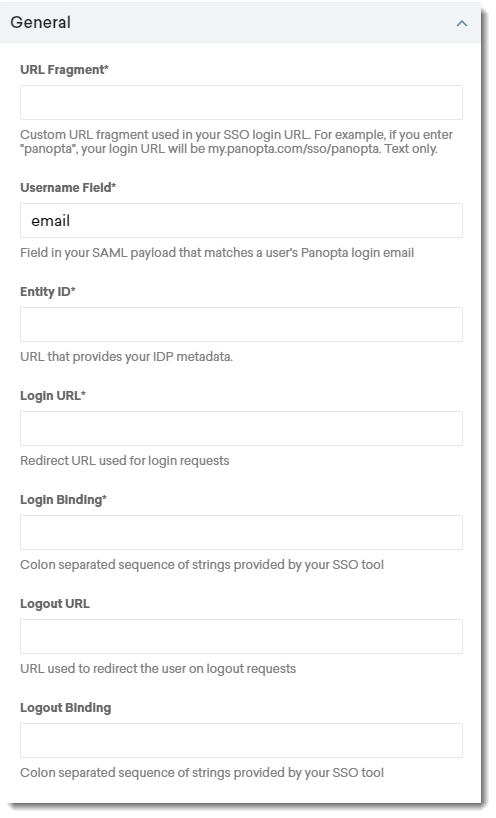
Task: Click the Login URL* label text
Action: pos(53,395)
